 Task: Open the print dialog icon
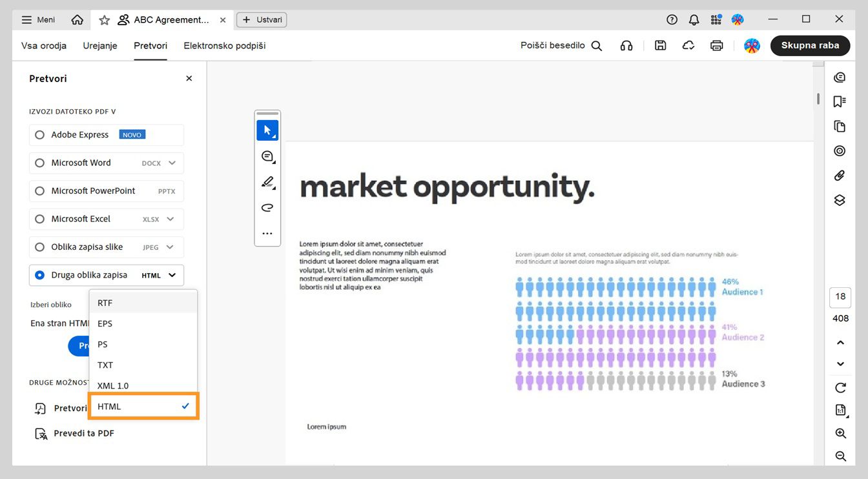[x=716, y=46]
